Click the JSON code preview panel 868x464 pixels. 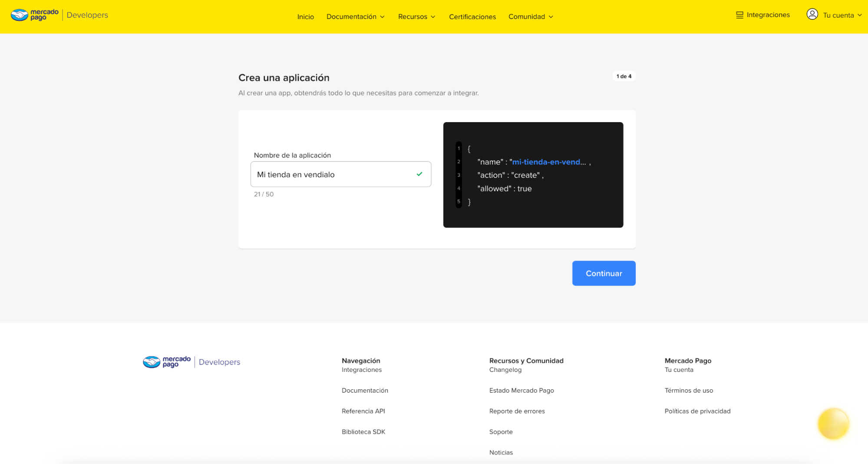click(533, 175)
